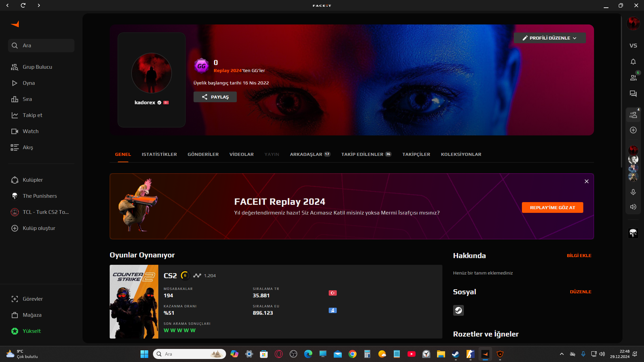Open the party group icon

pyautogui.click(x=633, y=115)
